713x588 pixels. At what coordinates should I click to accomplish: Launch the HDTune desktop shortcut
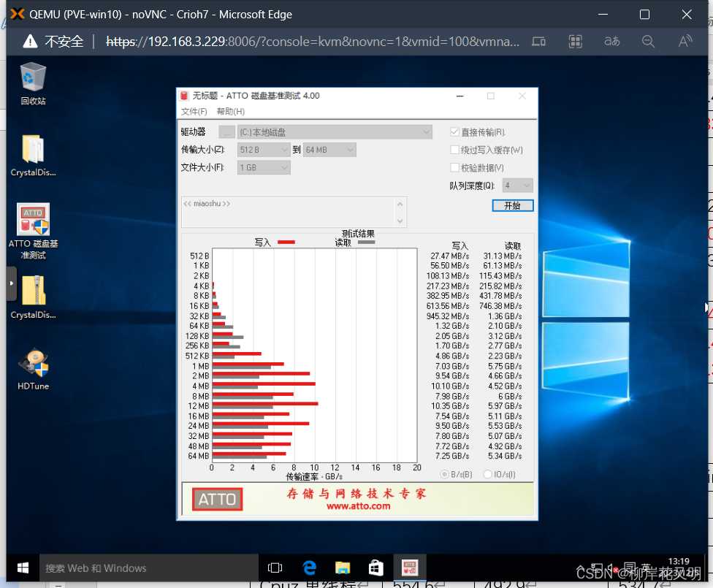(33, 370)
